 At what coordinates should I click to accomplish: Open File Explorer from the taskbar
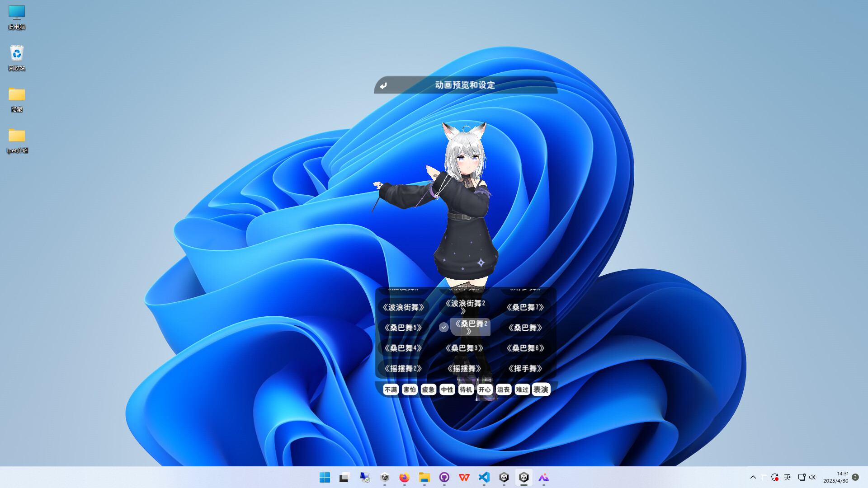424,478
